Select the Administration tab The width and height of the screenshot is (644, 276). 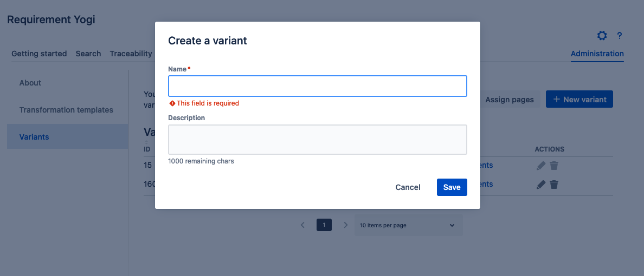(597, 54)
